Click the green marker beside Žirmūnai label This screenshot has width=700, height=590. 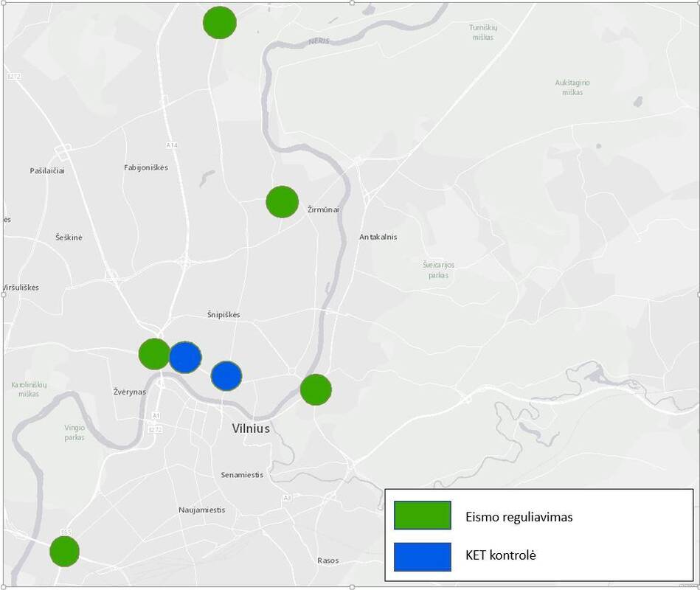click(282, 201)
